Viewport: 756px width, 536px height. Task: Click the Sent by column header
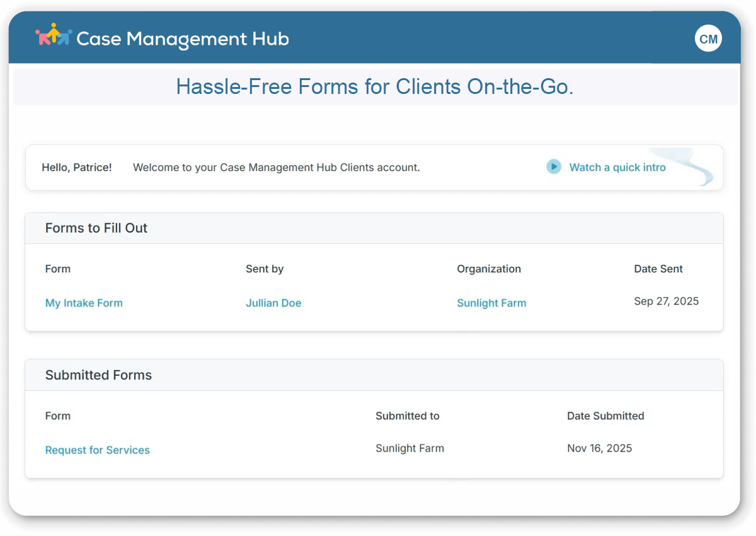click(265, 269)
